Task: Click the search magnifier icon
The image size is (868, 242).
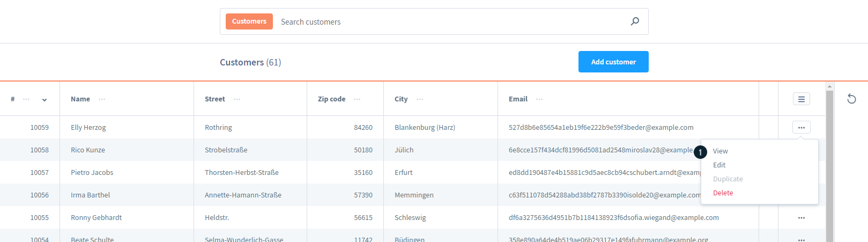Action: (635, 21)
